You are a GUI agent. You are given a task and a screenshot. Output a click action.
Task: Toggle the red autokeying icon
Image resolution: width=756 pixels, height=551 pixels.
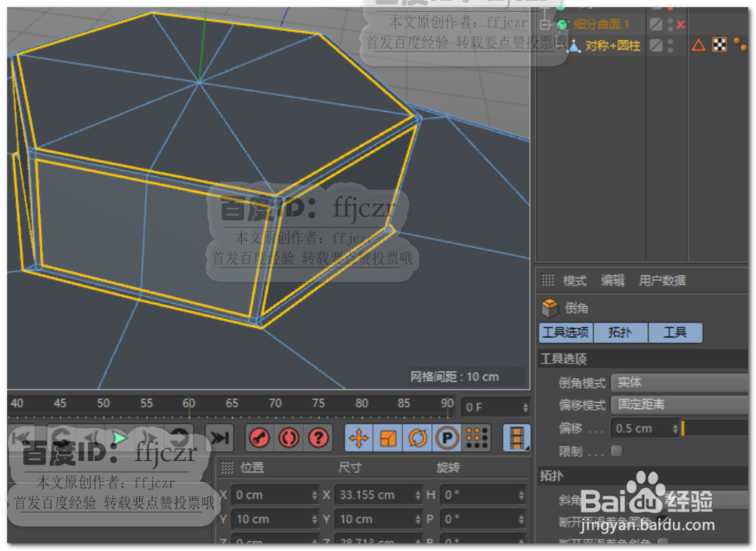[x=289, y=438]
